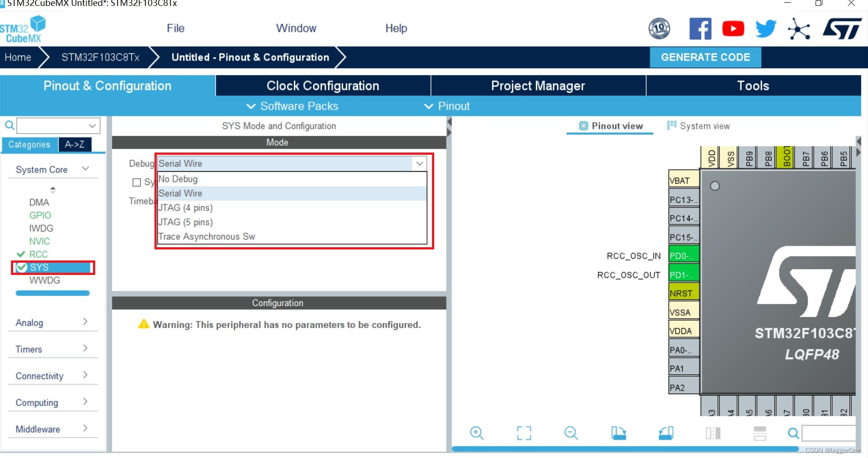Expand the Computing category

pos(52,402)
